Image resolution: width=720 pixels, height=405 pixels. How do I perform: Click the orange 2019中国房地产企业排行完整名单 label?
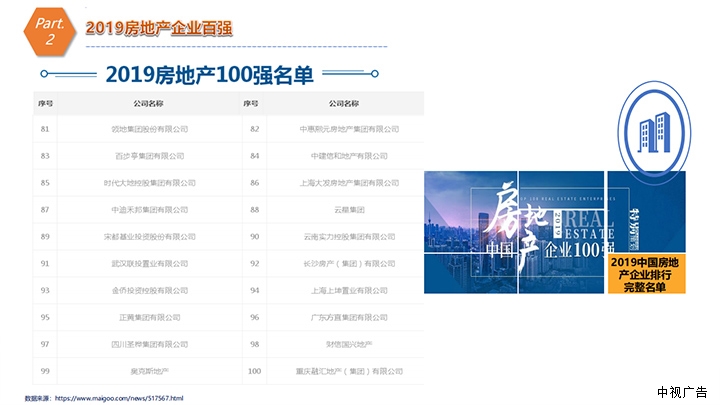[647, 273]
